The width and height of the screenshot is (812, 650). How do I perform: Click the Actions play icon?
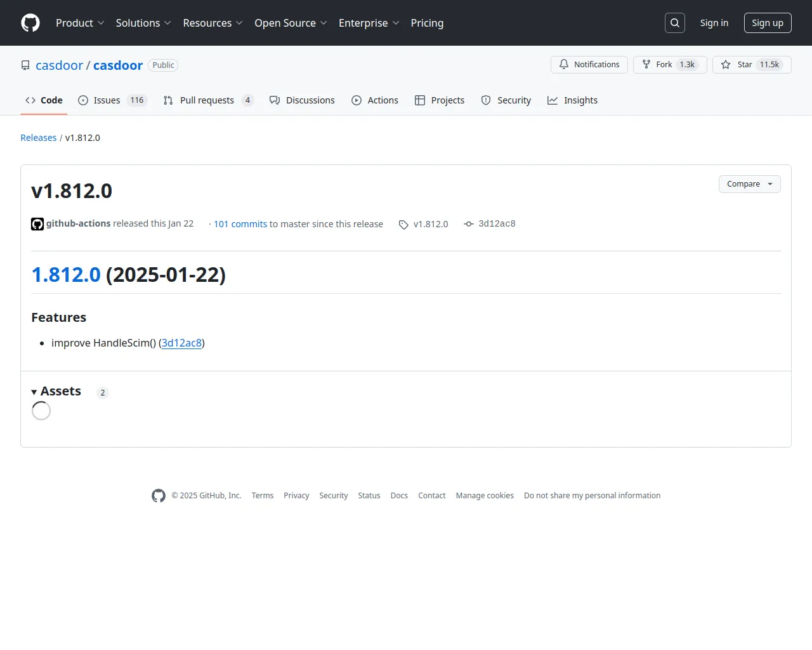[357, 100]
